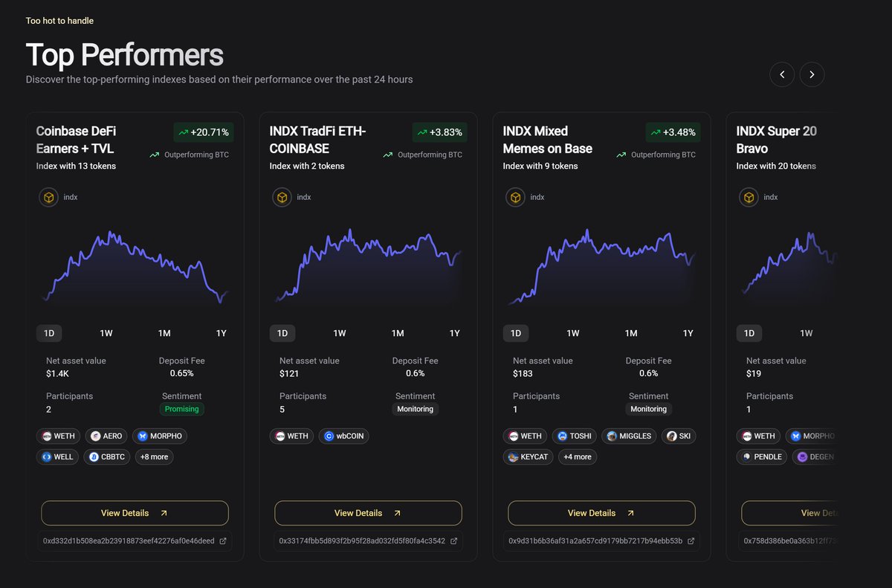Select 1W range on Coinbase DeFi card
Image resolution: width=892 pixels, height=588 pixels.
(x=106, y=333)
